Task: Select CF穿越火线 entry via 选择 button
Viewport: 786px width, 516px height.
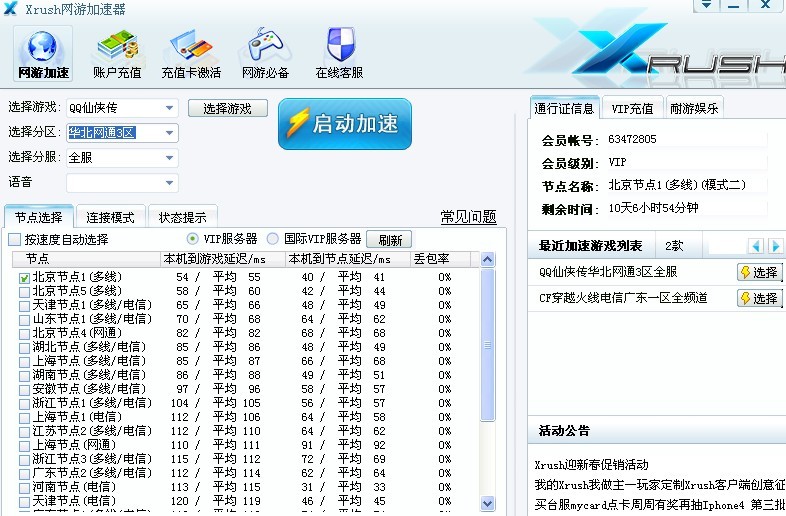Action: coord(759,298)
